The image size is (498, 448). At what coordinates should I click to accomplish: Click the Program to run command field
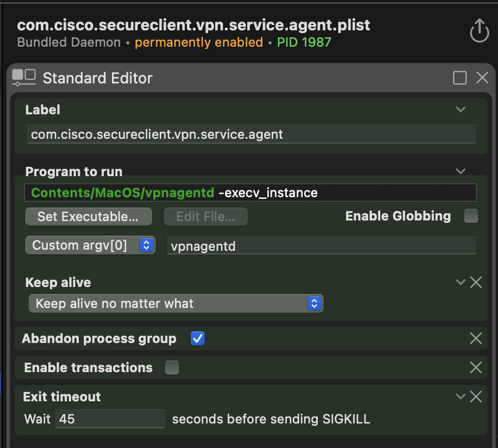pos(250,192)
